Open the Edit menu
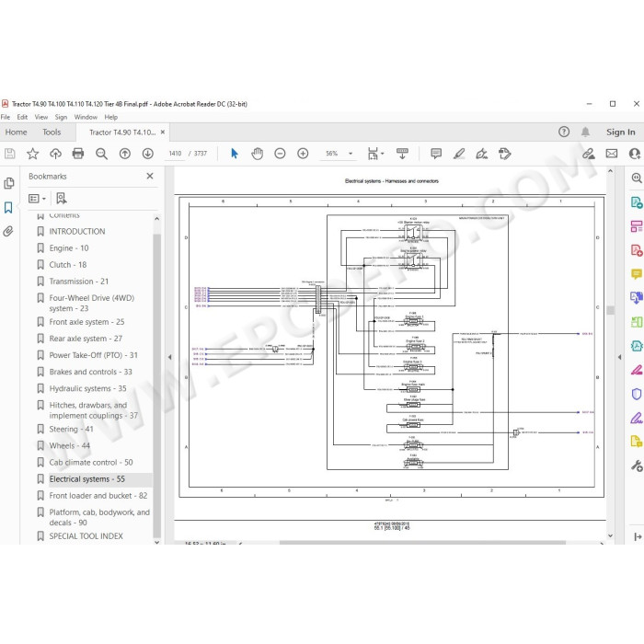Viewport: 644px width, 644px height. coord(22,117)
